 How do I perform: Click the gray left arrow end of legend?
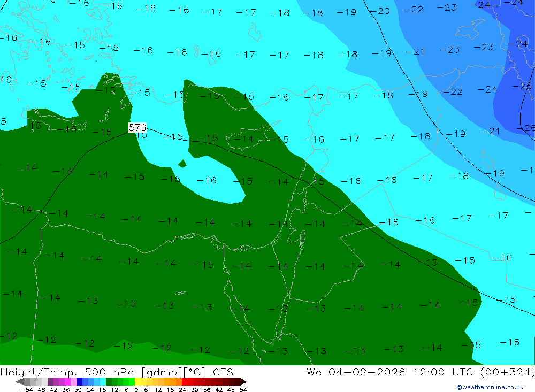(19, 382)
